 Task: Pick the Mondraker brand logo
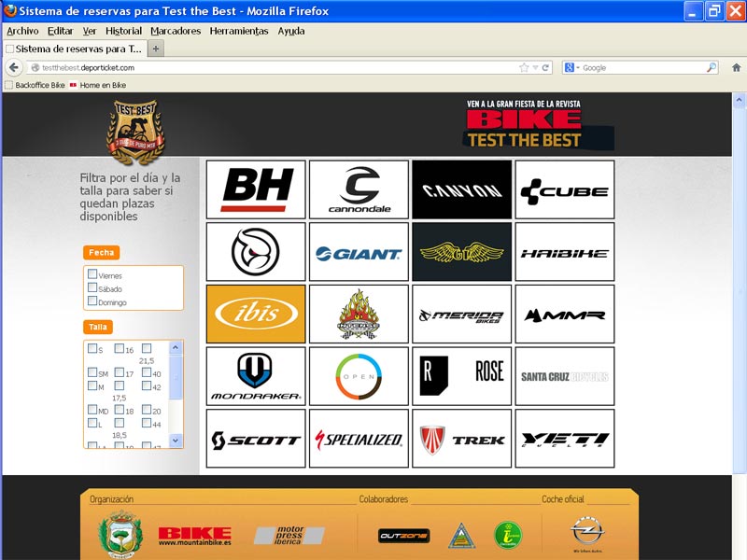click(256, 376)
